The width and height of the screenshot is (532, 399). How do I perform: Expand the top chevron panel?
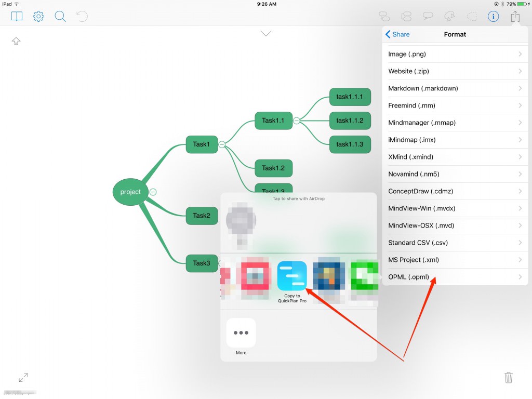tap(266, 34)
